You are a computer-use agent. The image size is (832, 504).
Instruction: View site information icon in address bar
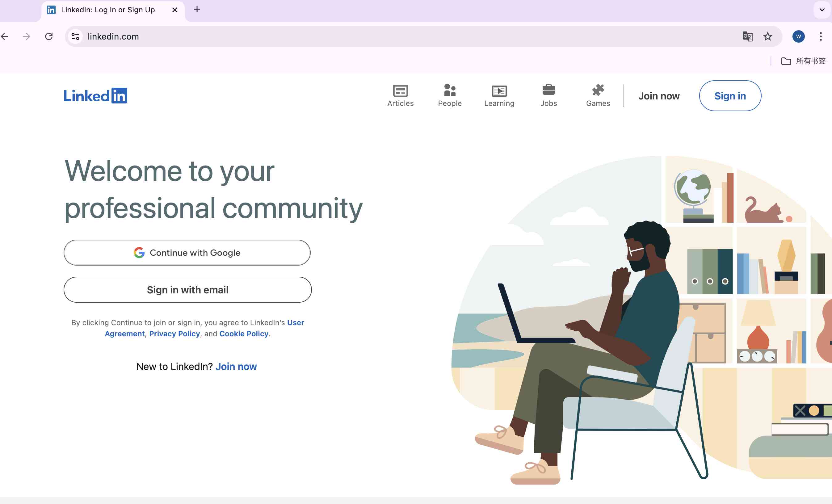(x=75, y=36)
